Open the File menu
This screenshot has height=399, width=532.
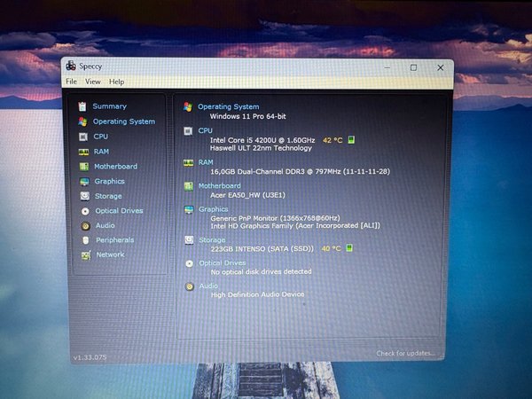click(x=71, y=82)
